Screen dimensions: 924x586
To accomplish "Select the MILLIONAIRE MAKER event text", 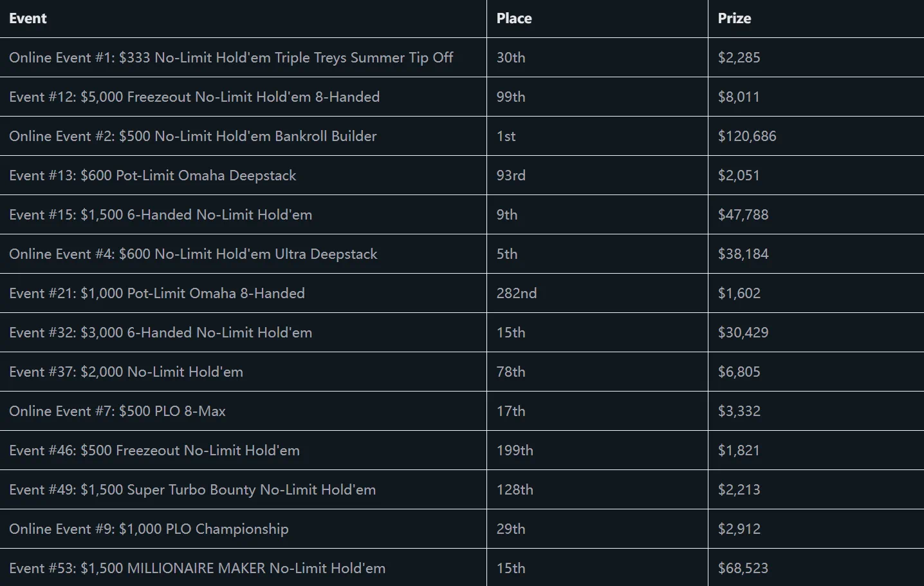I will pyautogui.click(x=198, y=569).
